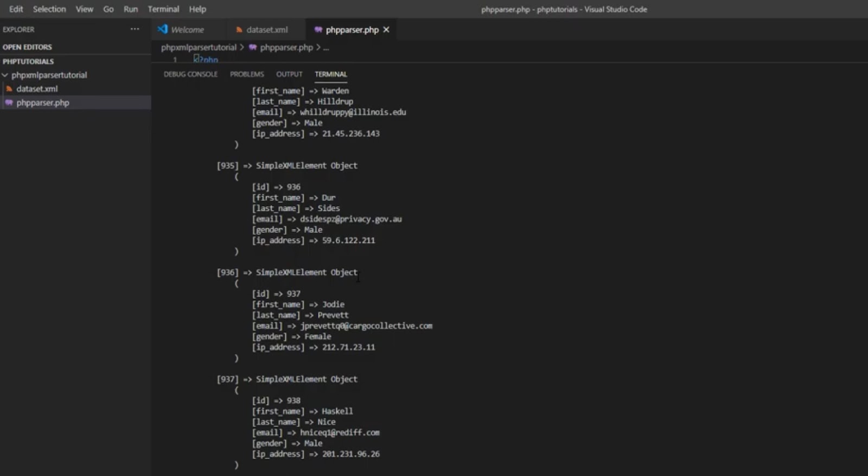
Task: Click the [first_name] => Haskell line
Action: coord(302,411)
